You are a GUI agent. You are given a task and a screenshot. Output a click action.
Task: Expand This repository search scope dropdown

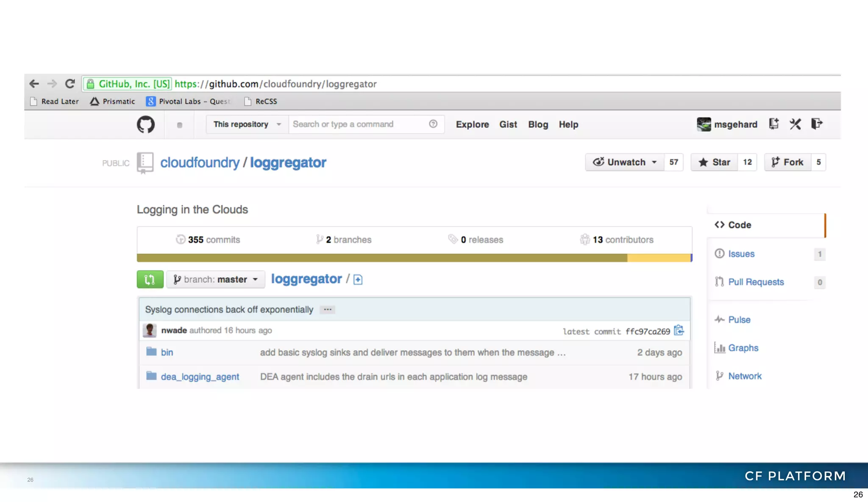point(247,124)
